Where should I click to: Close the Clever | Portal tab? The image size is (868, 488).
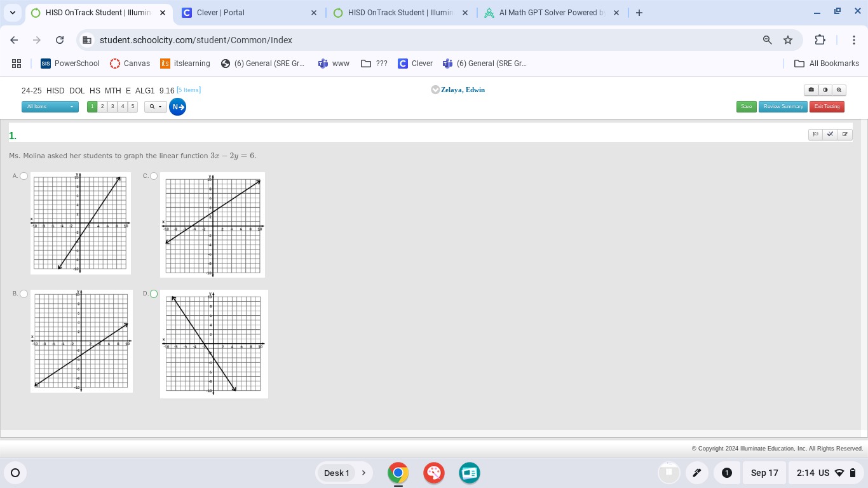click(314, 13)
